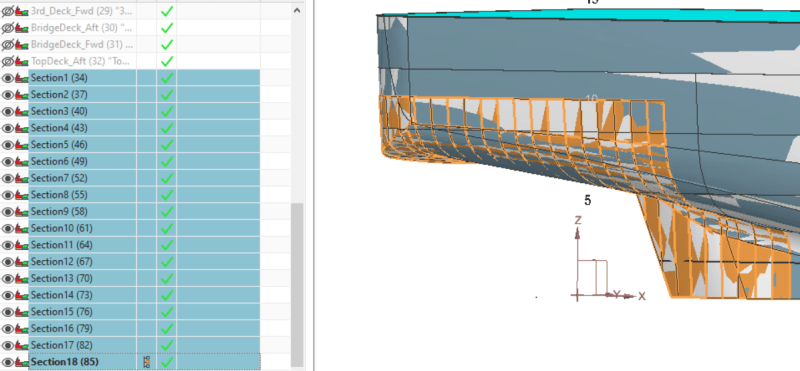The image size is (800, 371).
Task: Show the hidden BridgeDeck_Aft (30) item
Action: click(x=7, y=28)
